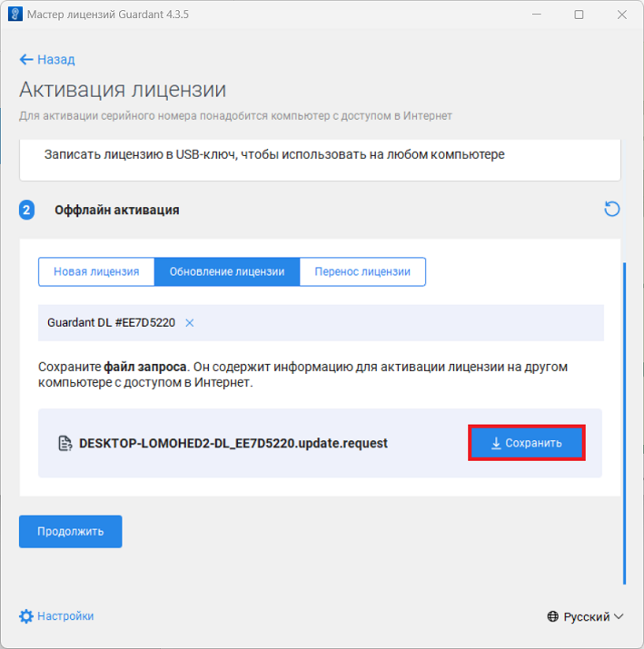Viewport: 644px width, 649px height.
Task: Click the reset icon beside Оффлайн активация
Action: point(612,210)
